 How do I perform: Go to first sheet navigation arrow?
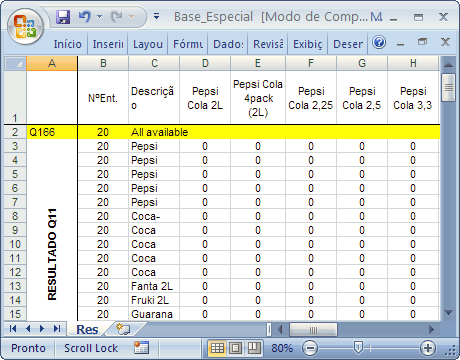pyautogui.click(x=13, y=329)
